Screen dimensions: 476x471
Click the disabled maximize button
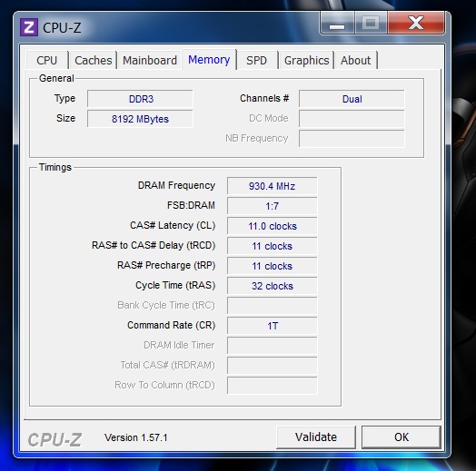pos(371,24)
